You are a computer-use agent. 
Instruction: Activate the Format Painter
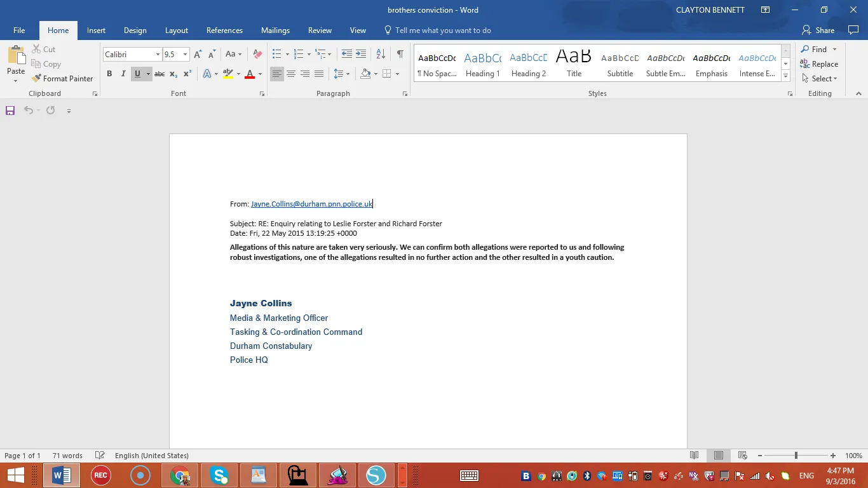coord(62,78)
